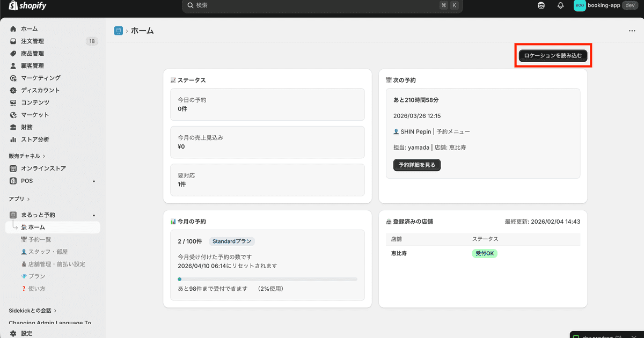Click the monthly booking usage progress bar
The height and width of the screenshot is (338, 644).
point(267,279)
